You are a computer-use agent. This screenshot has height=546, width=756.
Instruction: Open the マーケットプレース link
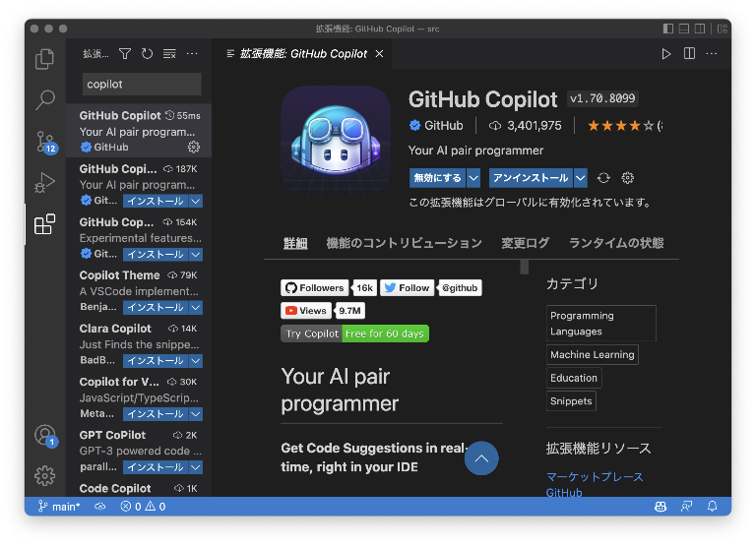click(595, 476)
